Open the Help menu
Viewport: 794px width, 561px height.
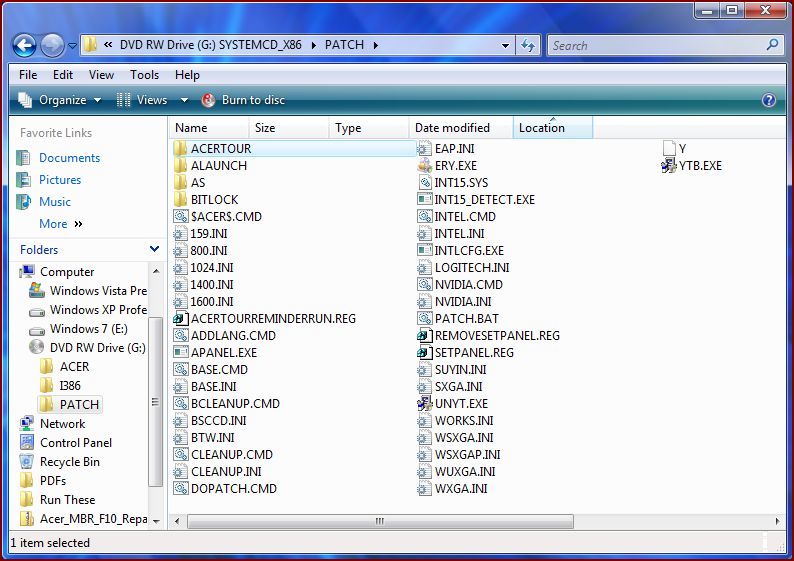[187, 75]
